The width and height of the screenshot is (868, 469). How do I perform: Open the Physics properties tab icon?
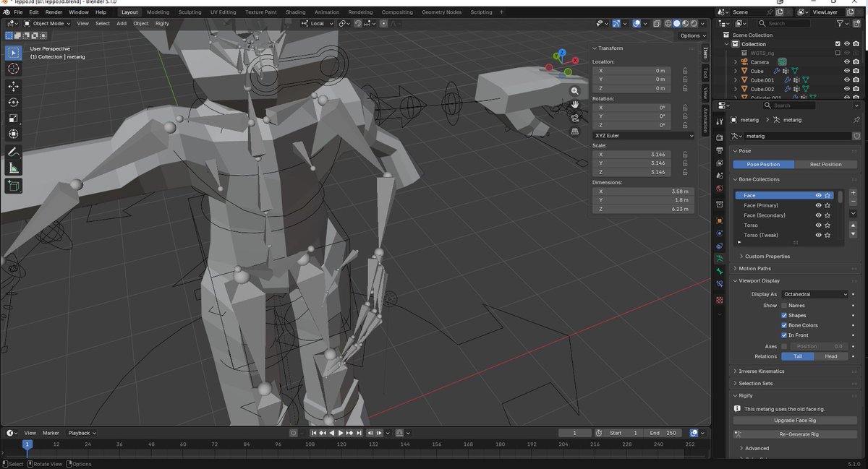coord(720,233)
